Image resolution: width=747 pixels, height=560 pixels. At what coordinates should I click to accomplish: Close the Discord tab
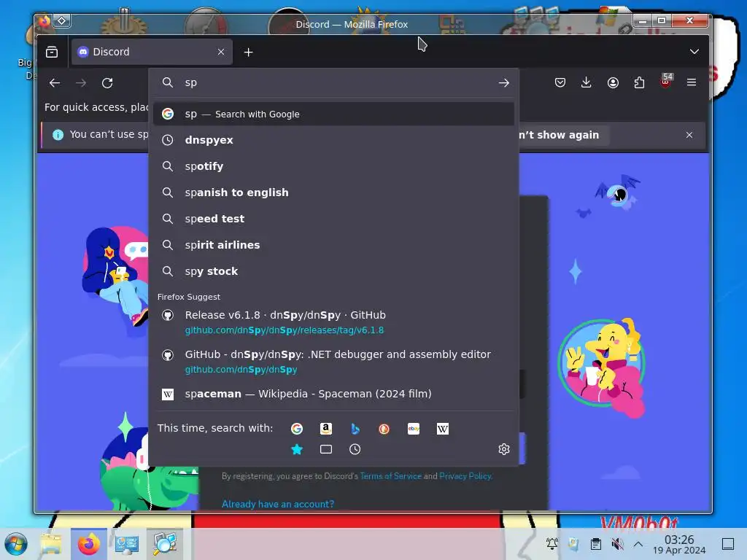click(220, 52)
